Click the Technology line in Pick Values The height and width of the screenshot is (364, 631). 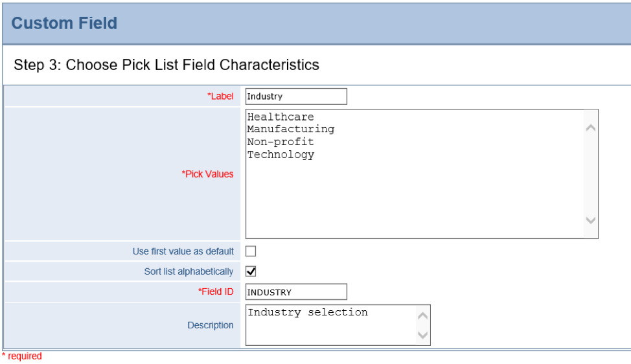(x=281, y=155)
